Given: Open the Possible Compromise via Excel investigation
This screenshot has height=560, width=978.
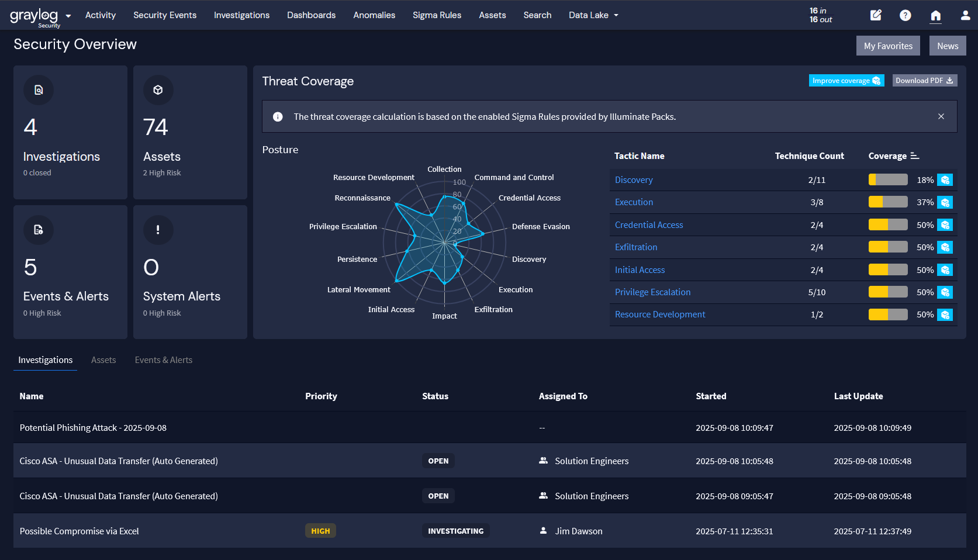Looking at the screenshot, I should pos(80,531).
